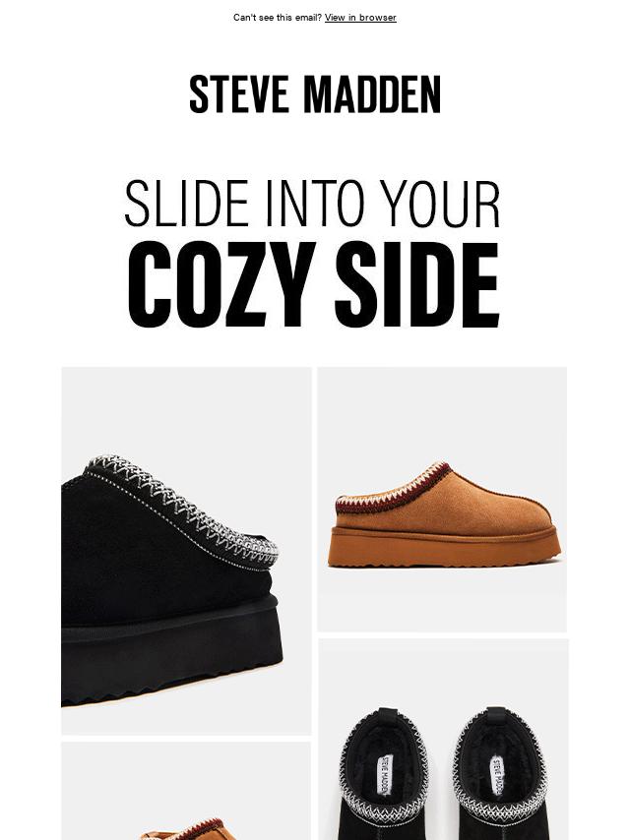Open the partially visible chestnut slipper photo

point(186,791)
